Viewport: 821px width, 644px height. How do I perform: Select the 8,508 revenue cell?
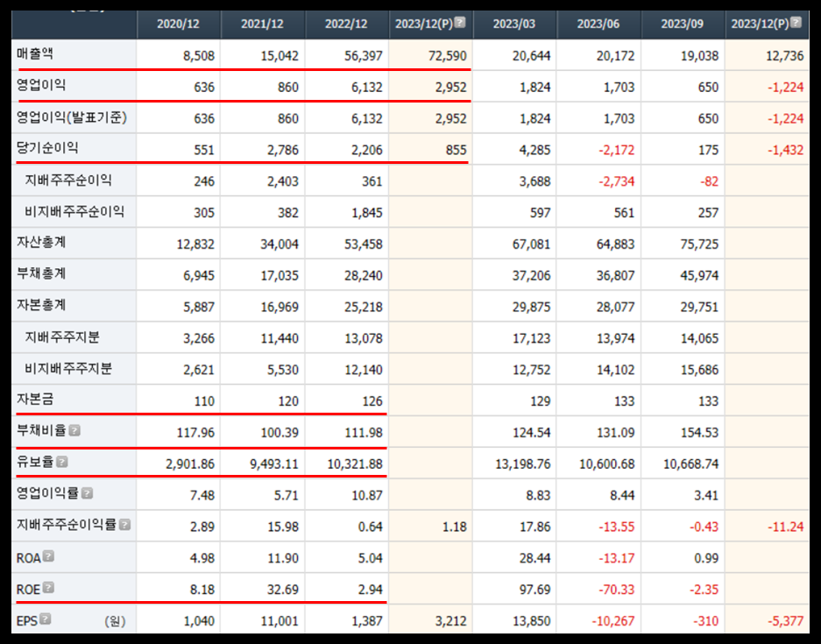pos(199,55)
